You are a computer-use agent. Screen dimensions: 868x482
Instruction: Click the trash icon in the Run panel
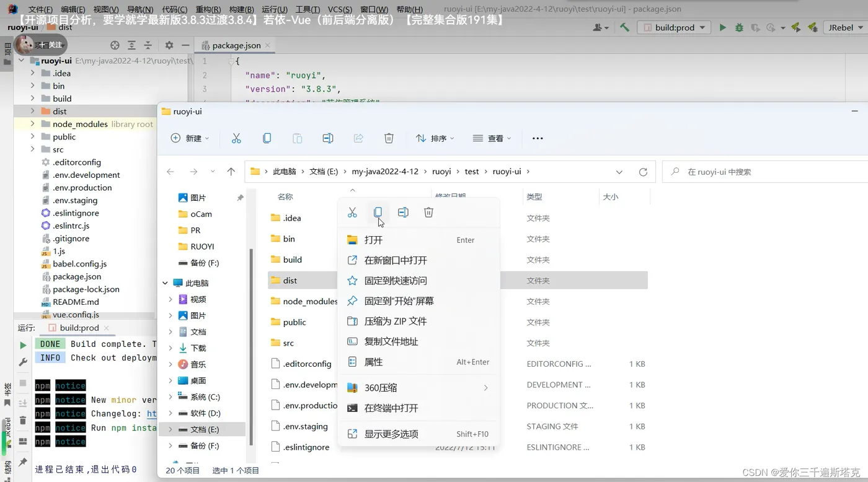point(23,421)
